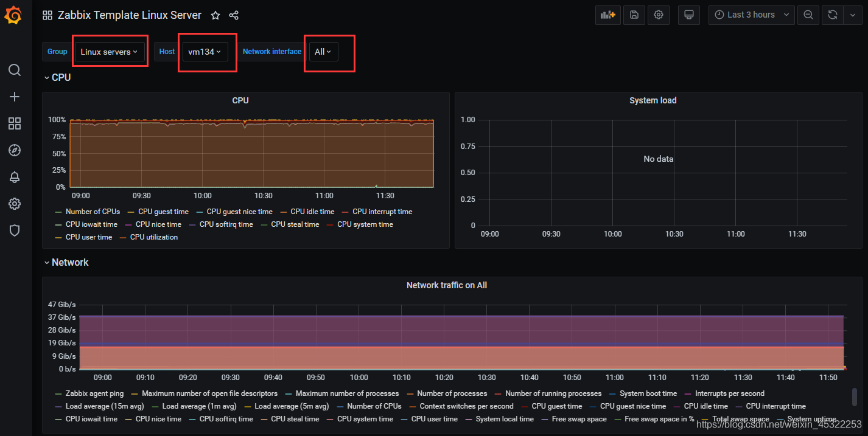This screenshot has height=436, width=868.
Task: Toggle Maximum number of open file descriptors series
Action: [209, 393]
